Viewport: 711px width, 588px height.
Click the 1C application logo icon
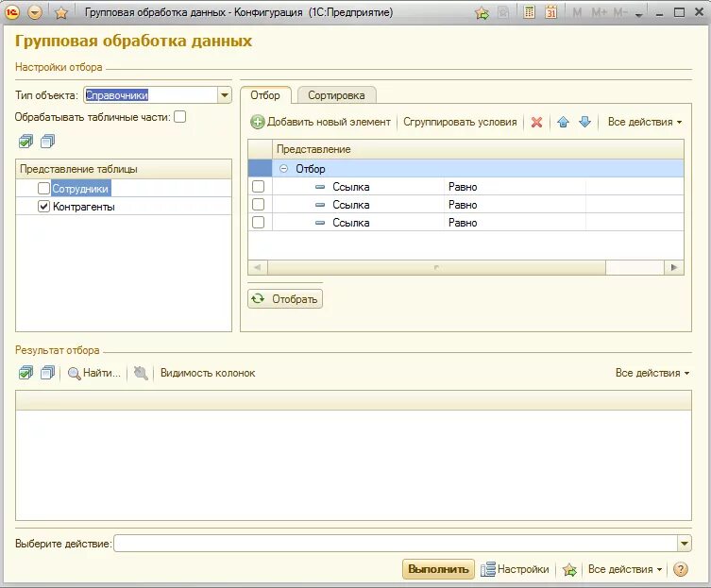coord(12,12)
